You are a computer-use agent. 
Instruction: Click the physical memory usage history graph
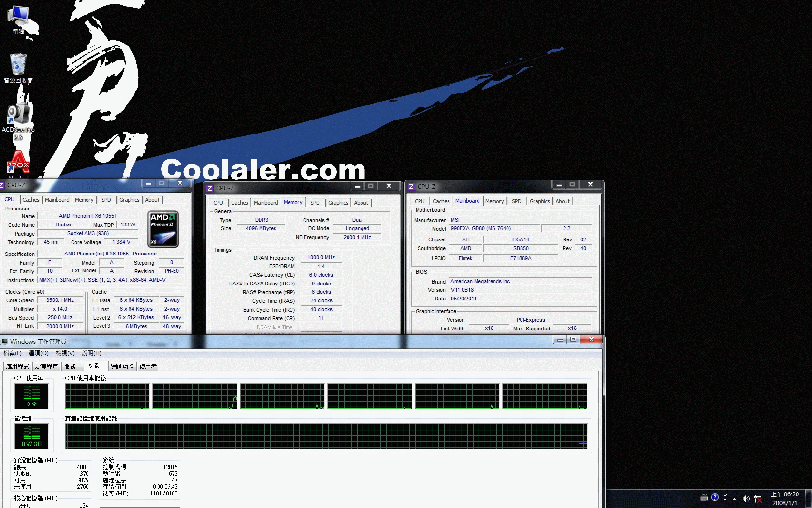326,436
